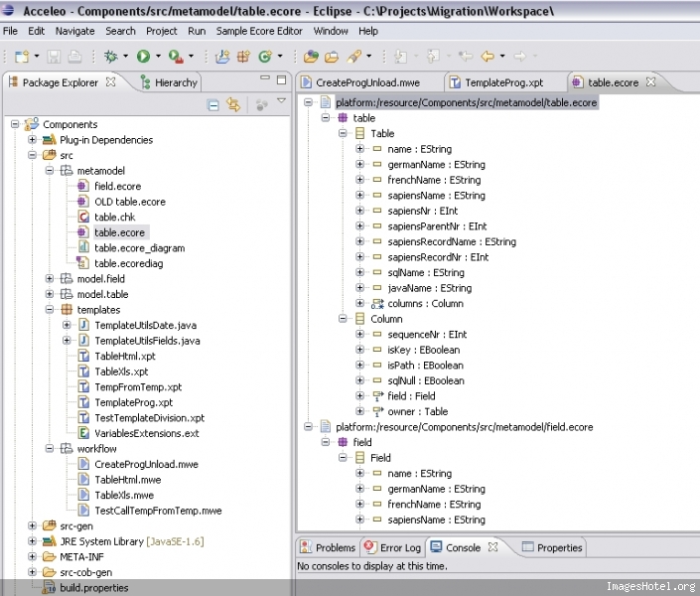The height and width of the screenshot is (596, 700).
Task: Open the Sample Ecore Editor menu
Action: 259,31
